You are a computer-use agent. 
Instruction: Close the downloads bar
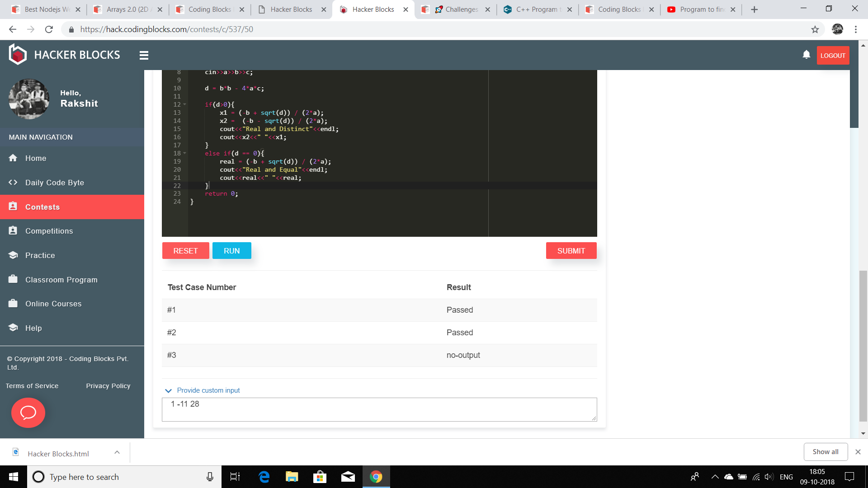pyautogui.click(x=858, y=452)
